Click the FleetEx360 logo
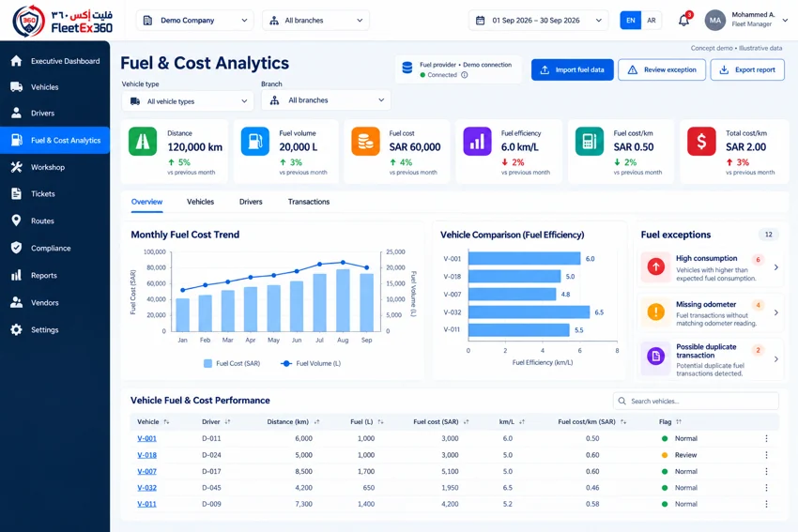 [x=62, y=21]
